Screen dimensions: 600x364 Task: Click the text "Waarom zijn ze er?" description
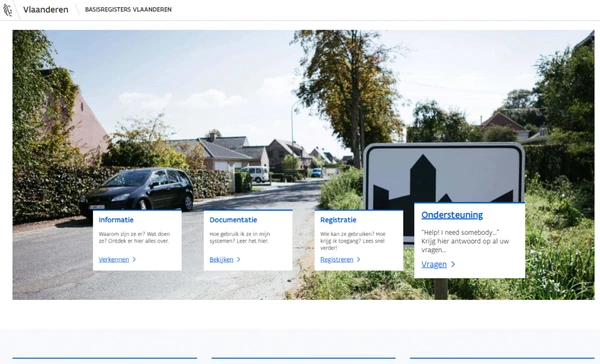coord(134,237)
